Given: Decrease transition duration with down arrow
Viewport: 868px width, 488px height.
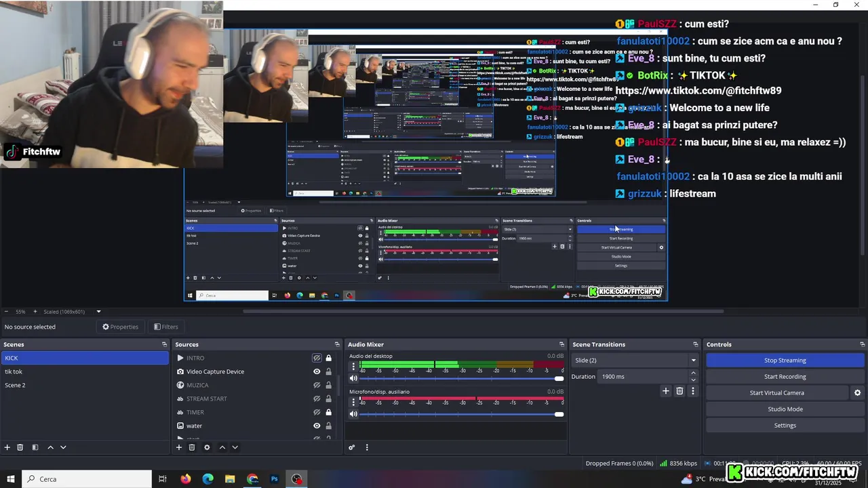Looking at the screenshot, I should [693, 380].
